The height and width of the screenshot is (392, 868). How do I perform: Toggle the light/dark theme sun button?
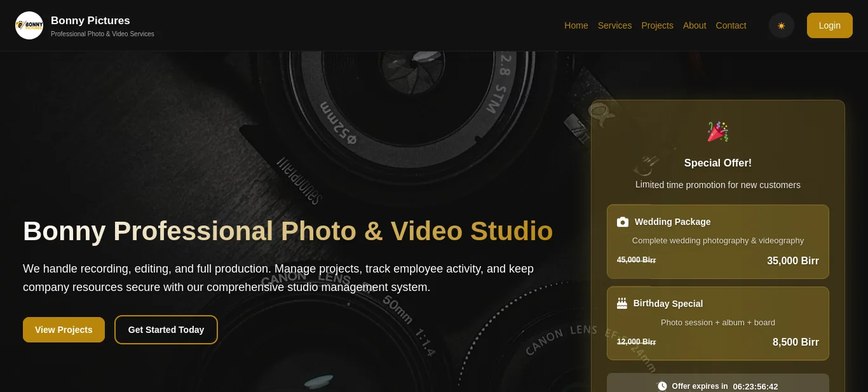point(782,25)
